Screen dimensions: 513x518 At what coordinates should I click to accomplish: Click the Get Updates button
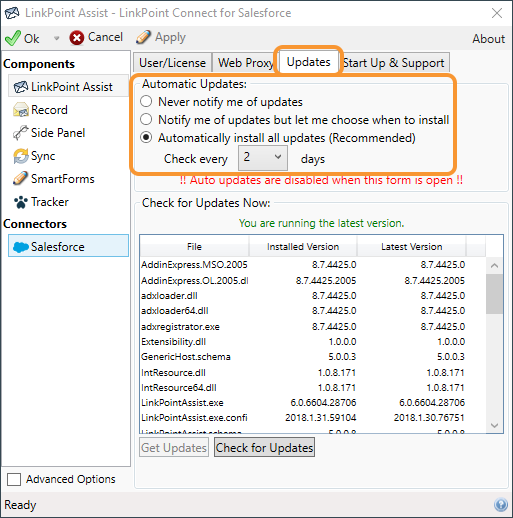174,448
